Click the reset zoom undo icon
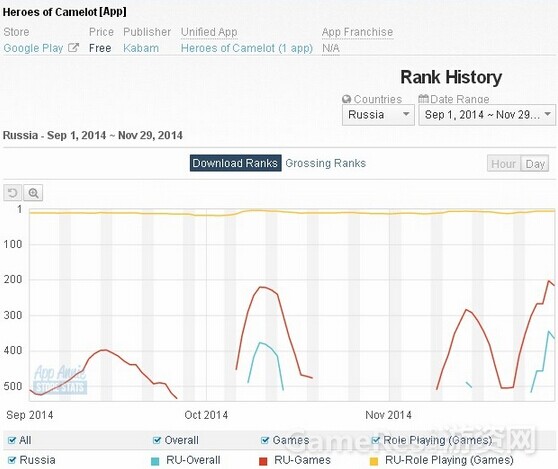The width and height of the screenshot is (558, 469). pos(12,193)
